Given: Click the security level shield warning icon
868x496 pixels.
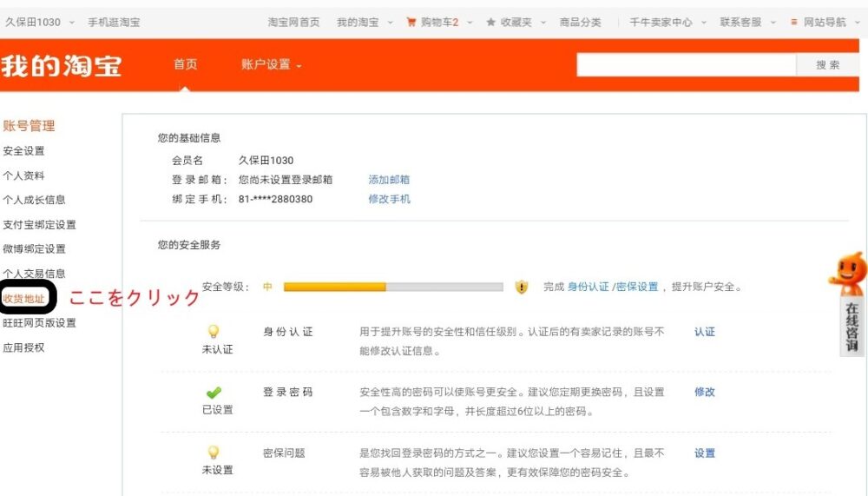Looking at the screenshot, I should click(x=521, y=287).
